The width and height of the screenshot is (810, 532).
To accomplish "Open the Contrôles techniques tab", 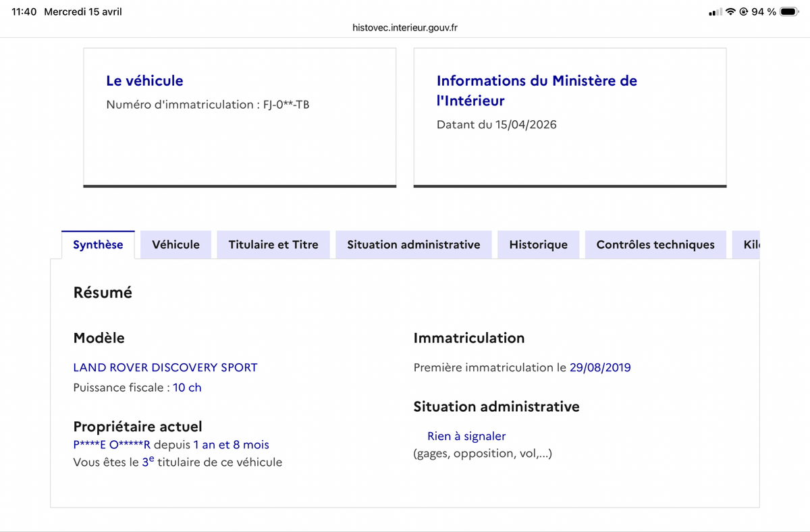I will (655, 244).
